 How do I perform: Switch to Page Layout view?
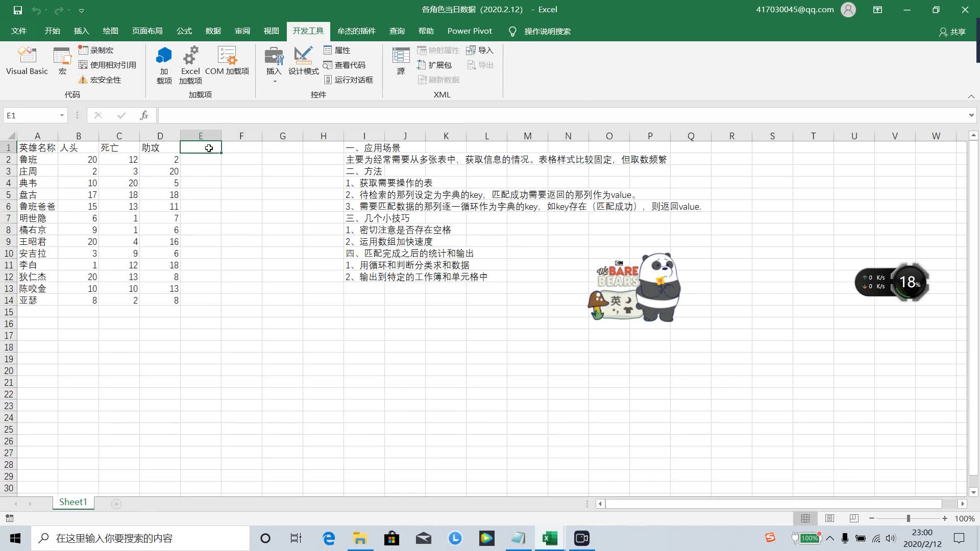point(829,518)
